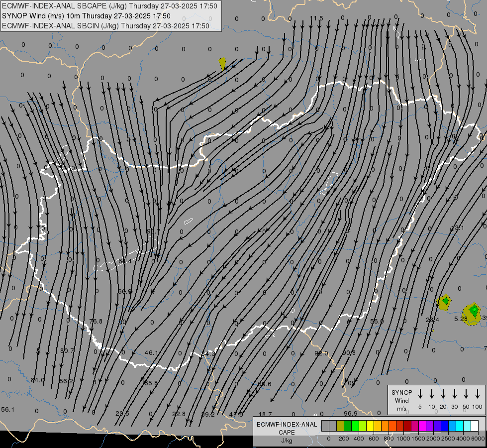Pick the olive swatch on the CAPE scale
The height and width of the screenshot is (448, 487).
340,426
